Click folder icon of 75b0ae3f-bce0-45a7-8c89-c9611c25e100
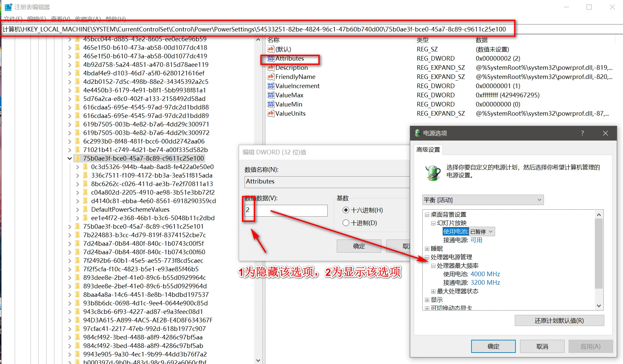The height and width of the screenshot is (364, 623). (x=77, y=158)
